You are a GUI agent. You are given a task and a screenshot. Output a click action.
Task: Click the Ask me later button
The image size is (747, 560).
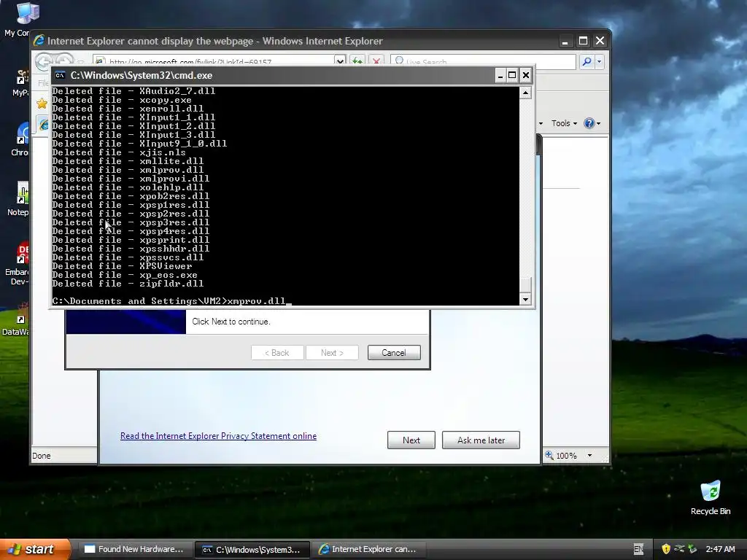[x=481, y=440]
